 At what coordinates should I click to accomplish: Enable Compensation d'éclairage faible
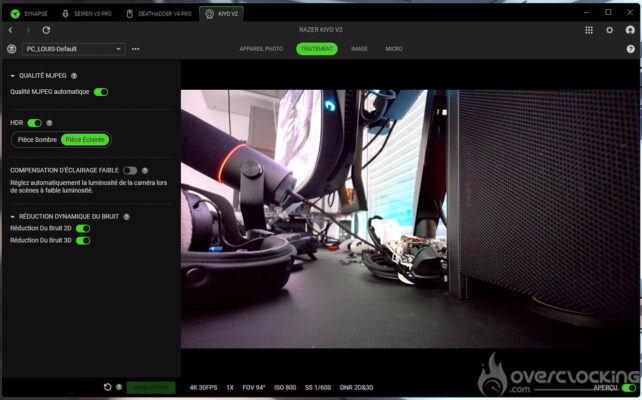tap(130, 170)
